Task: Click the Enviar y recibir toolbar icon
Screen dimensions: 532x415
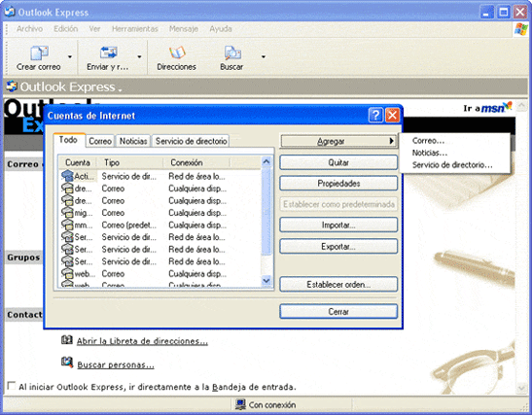Action: coord(108,52)
